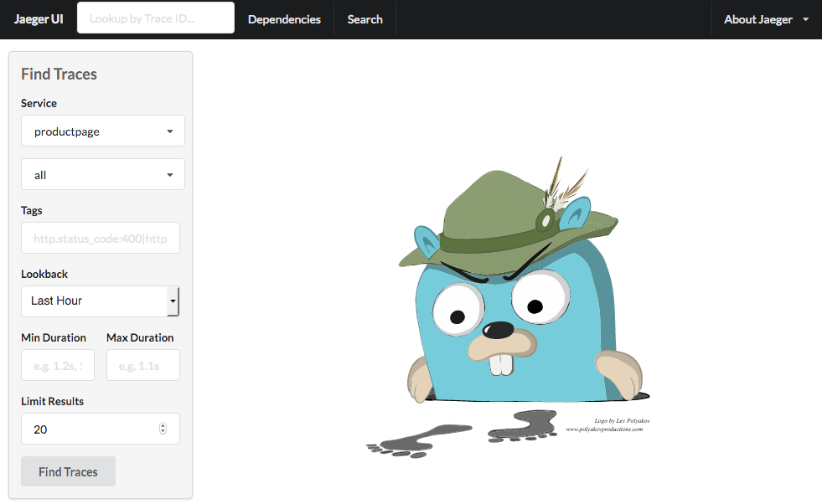The image size is (822, 504).
Task: Click the Min Duration input
Action: (x=58, y=365)
